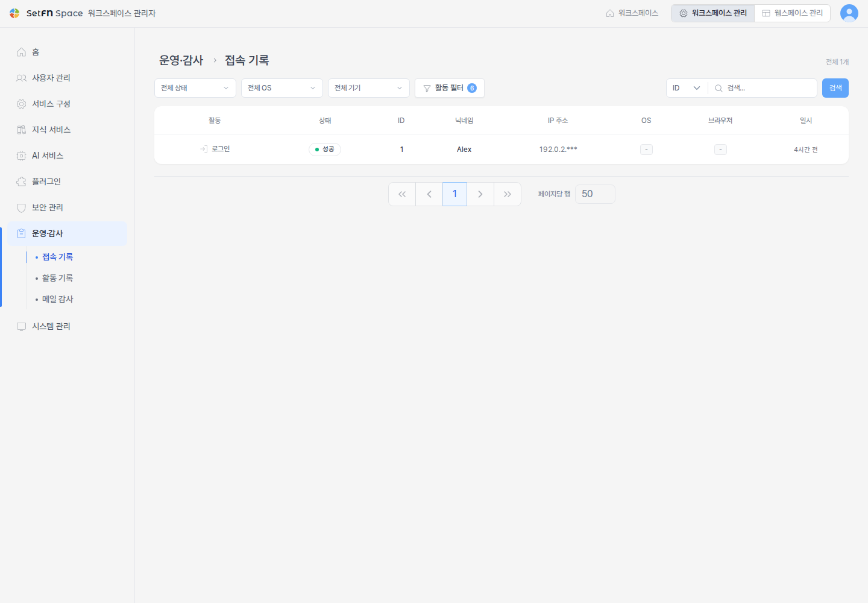Open the 전체 OS dropdown

(282, 88)
